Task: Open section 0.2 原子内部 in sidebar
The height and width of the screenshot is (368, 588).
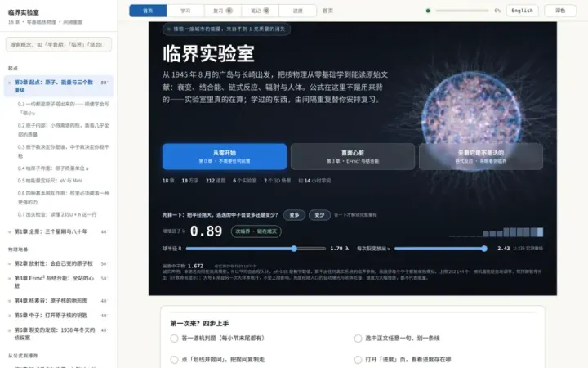Action: tap(64, 129)
